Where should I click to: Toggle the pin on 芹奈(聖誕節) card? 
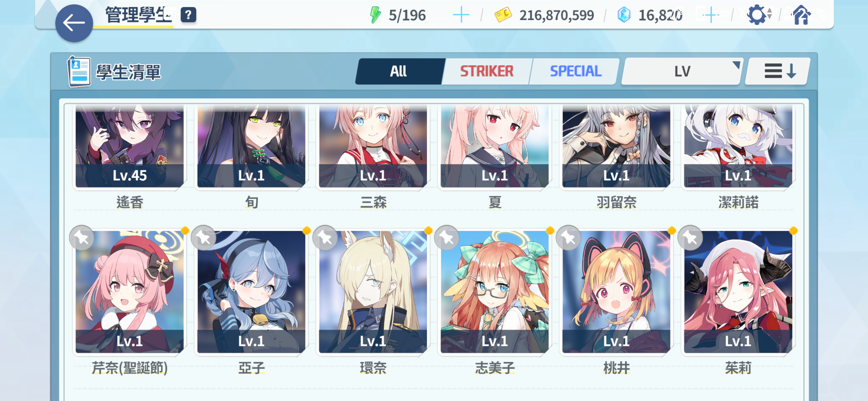coord(82,238)
